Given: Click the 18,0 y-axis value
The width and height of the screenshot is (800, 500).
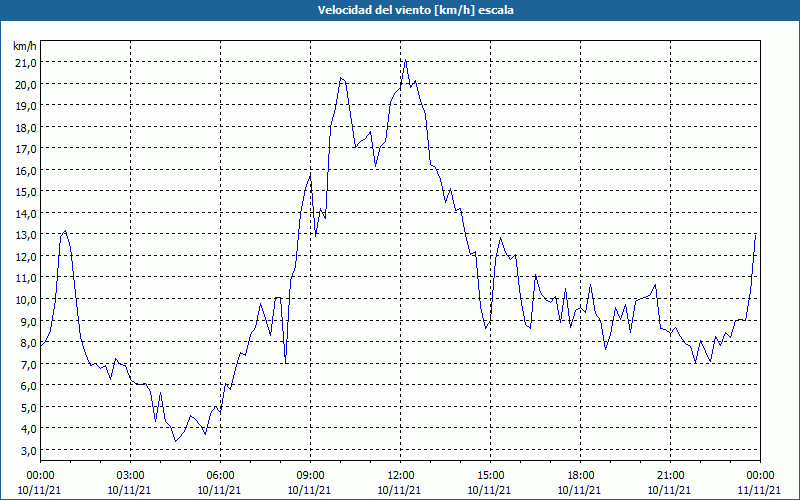Looking at the screenshot, I should (x=26, y=127).
